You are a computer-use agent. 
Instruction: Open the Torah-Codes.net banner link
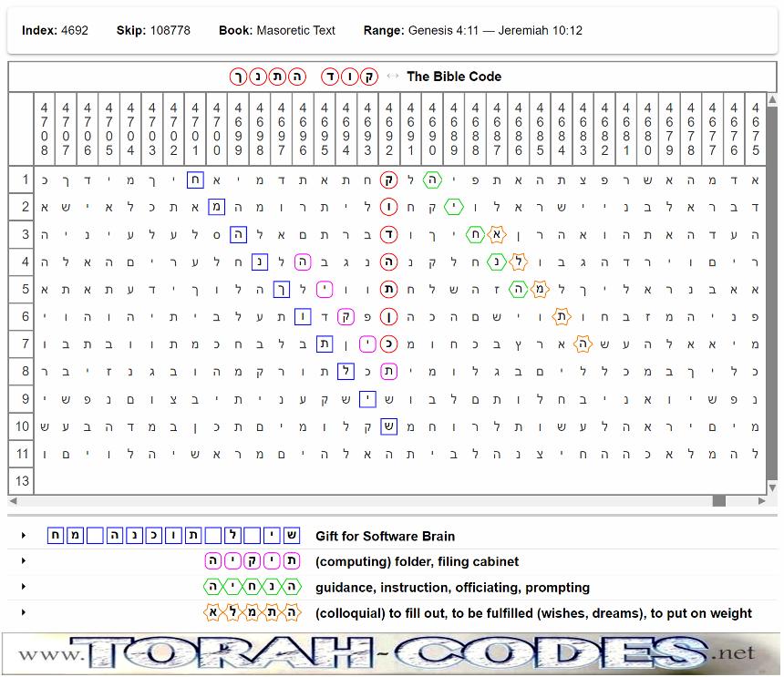390,653
